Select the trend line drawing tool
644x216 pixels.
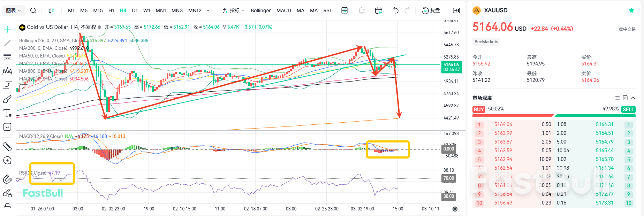click(x=7, y=43)
